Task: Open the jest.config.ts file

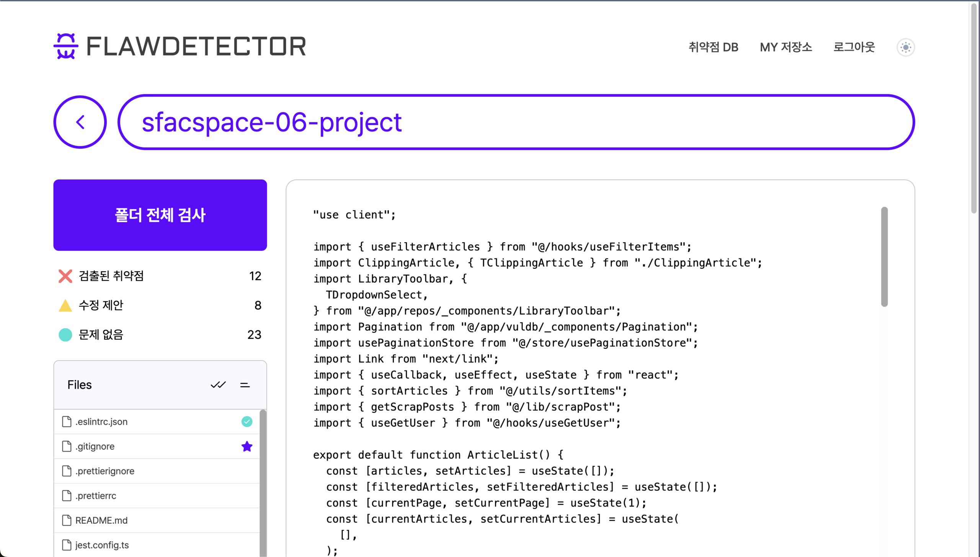Action: click(x=157, y=545)
